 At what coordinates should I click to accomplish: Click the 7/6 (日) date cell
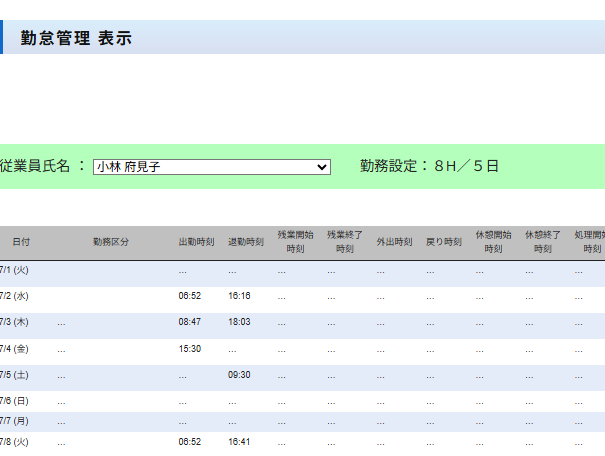click(x=14, y=401)
